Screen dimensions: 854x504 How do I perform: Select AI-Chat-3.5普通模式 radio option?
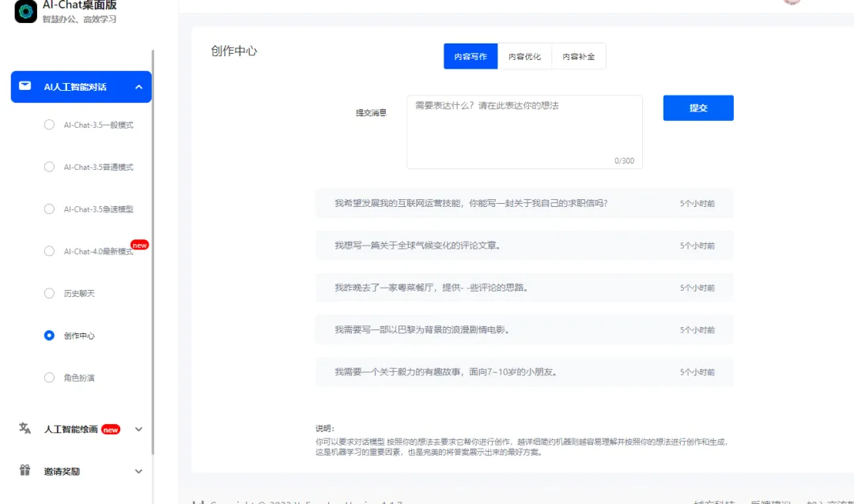click(49, 167)
